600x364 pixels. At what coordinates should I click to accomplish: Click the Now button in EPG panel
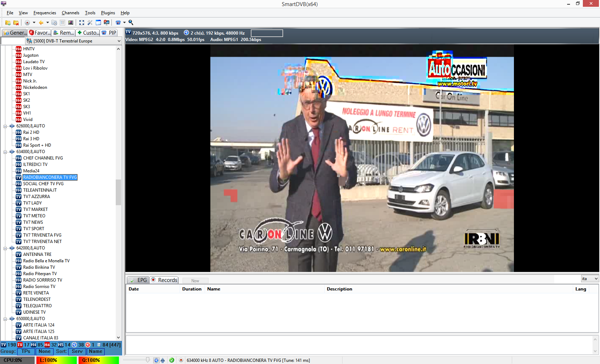pyautogui.click(x=195, y=281)
